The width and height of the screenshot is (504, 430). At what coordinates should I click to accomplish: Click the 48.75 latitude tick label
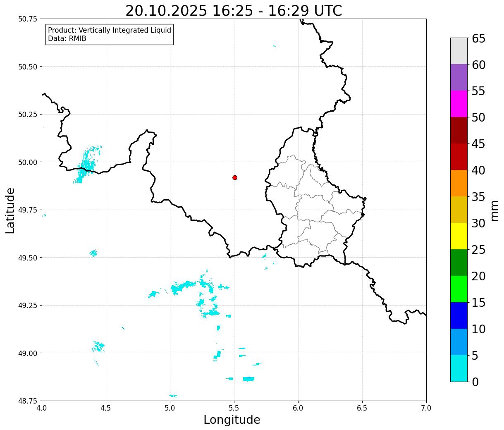point(28,401)
